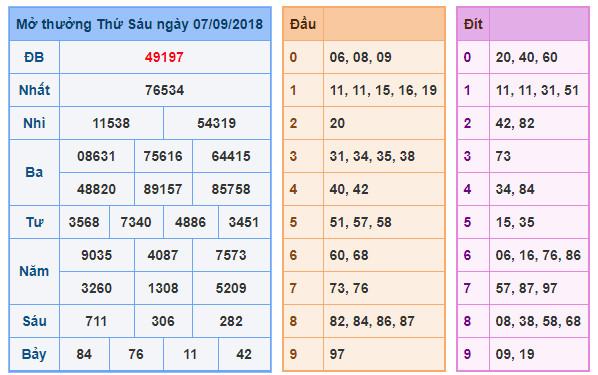The height and width of the screenshot is (375, 598).
Task: Click the Đầu table header
Action: pos(303,24)
